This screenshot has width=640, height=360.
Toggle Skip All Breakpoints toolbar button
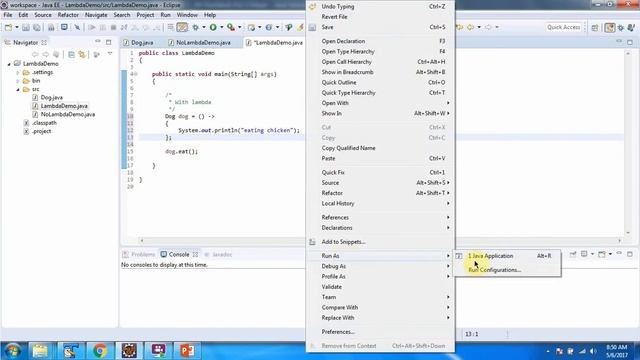point(78,27)
